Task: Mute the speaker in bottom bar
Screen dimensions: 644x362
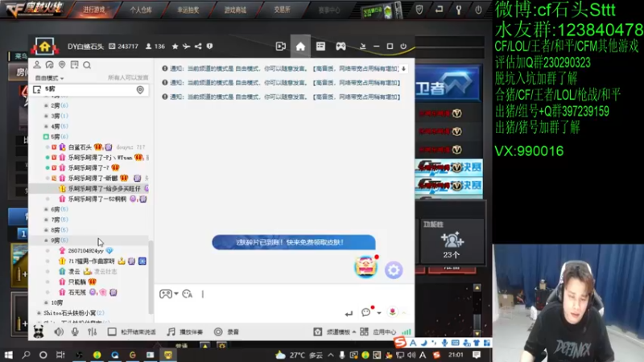Action: pyautogui.click(x=59, y=331)
